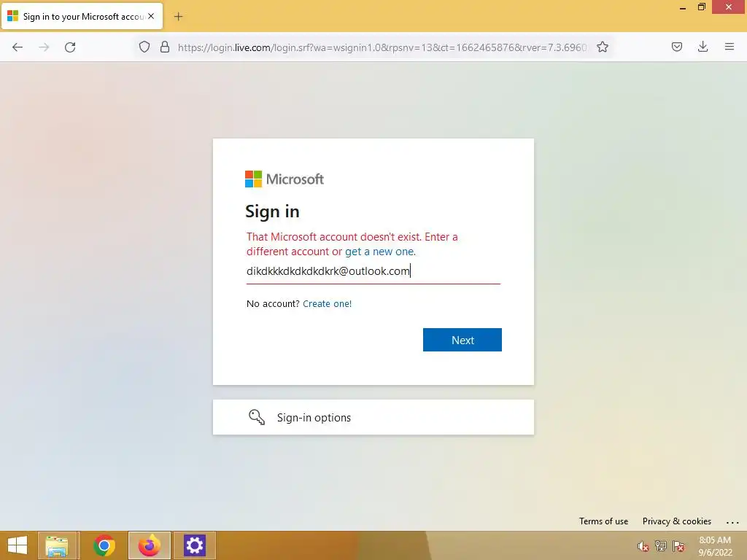Open the gear settings app in taskbar
The height and width of the screenshot is (560, 747).
[x=194, y=545]
